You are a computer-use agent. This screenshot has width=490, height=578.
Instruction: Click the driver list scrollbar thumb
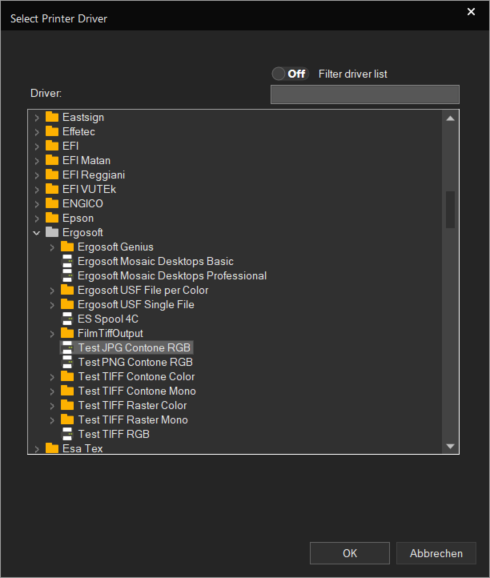(450, 209)
